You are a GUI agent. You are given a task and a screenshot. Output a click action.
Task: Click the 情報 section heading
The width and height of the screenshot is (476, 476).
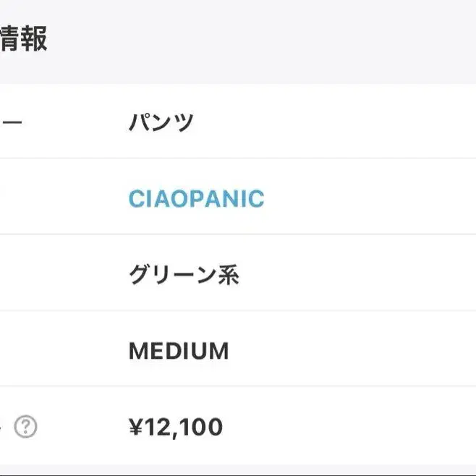click(24, 38)
